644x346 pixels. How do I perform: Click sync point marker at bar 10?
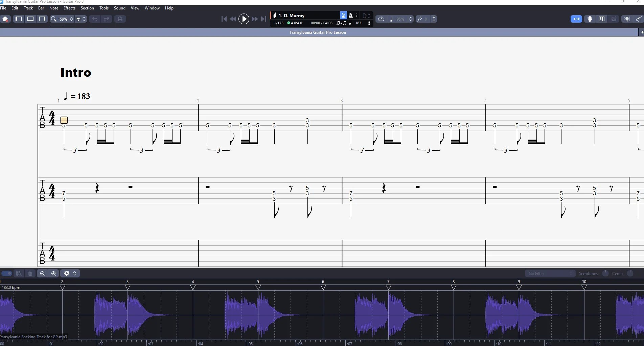(584, 287)
